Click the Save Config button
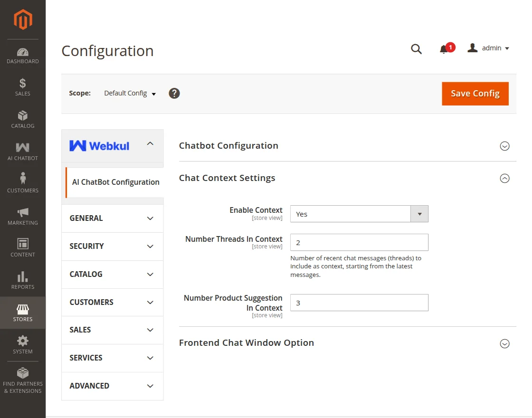 click(x=475, y=94)
